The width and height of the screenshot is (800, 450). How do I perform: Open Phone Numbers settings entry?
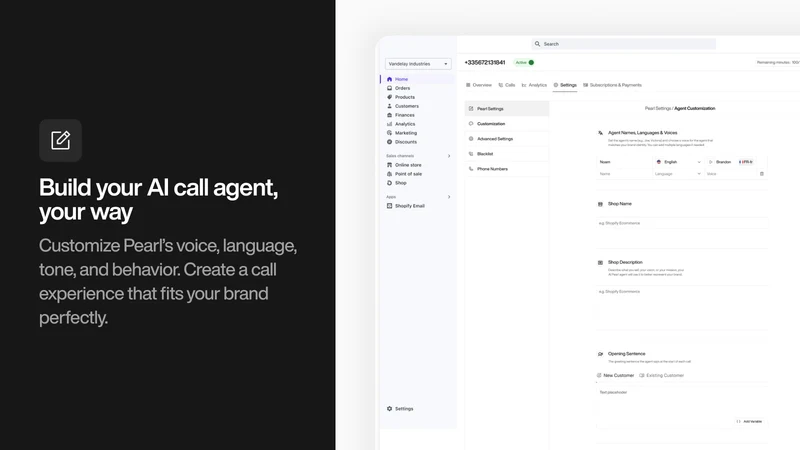tap(507, 169)
